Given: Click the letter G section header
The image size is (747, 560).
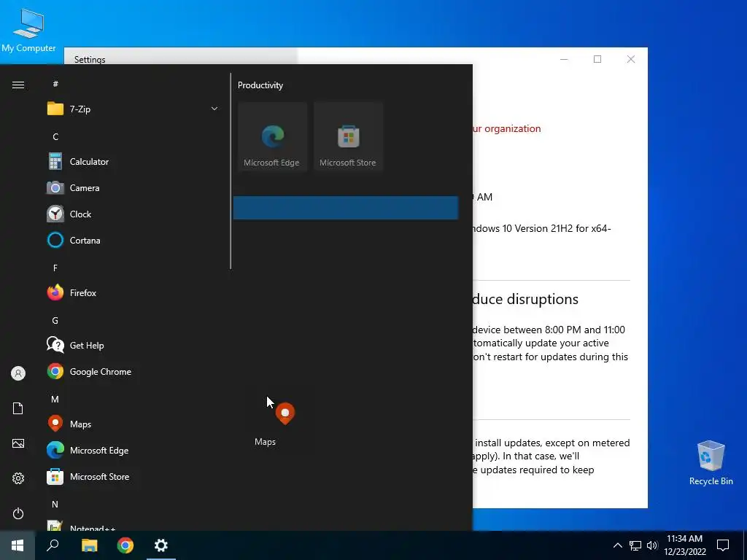Looking at the screenshot, I should point(55,321).
